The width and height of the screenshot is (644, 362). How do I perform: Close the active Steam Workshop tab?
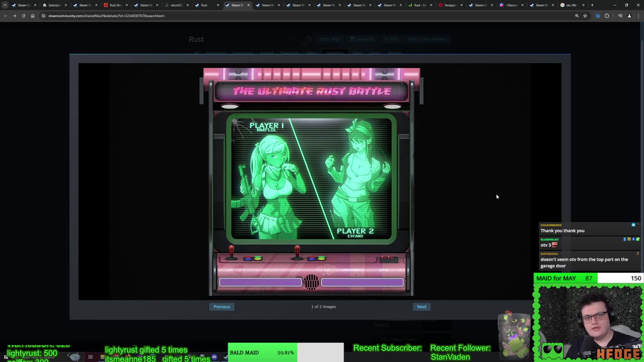coord(249,5)
